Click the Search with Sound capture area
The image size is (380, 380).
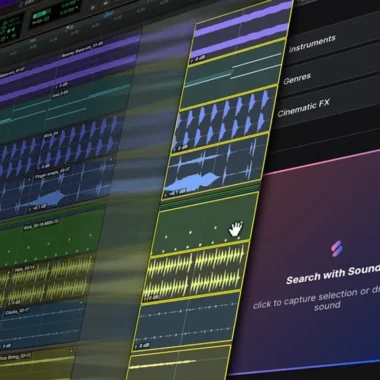coord(310,263)
